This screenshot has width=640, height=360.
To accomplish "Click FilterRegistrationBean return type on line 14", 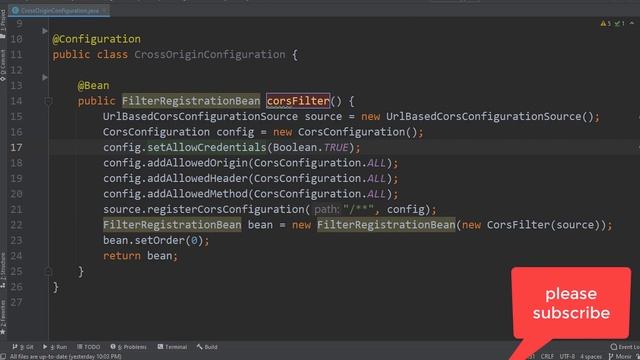I will [x=191, y=101].
